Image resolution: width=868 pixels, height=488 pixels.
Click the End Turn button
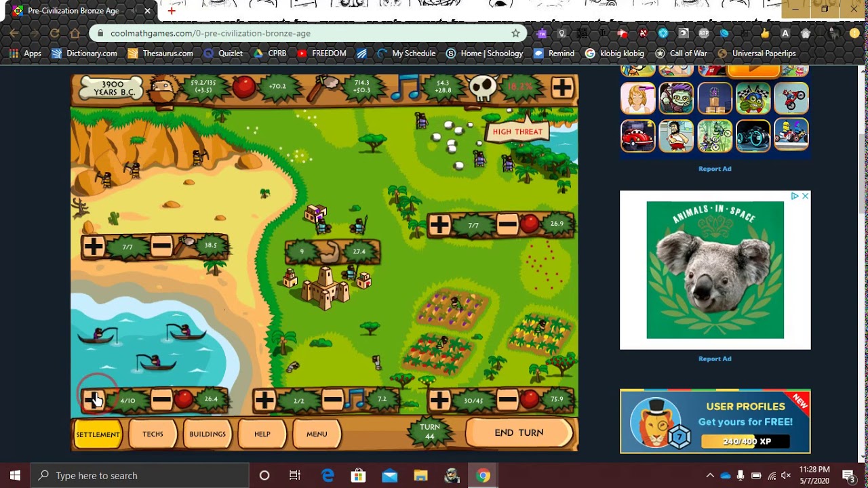[519, 432]
